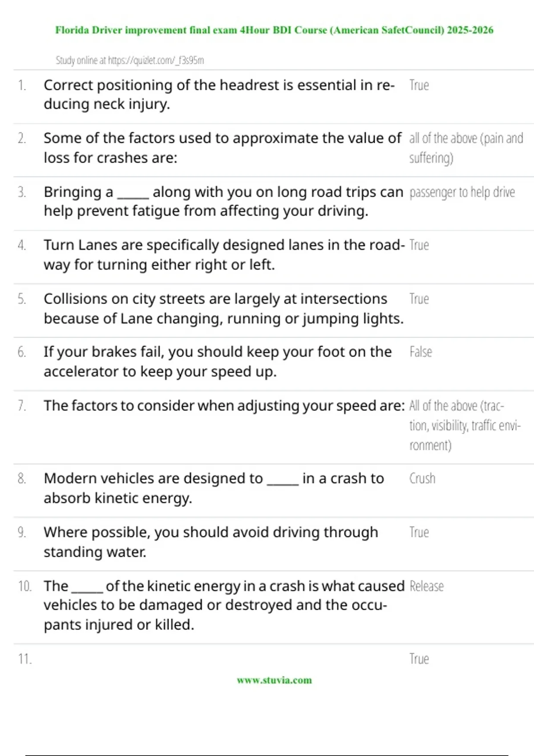Select question 3 about long road trips

click(x=223, y=201)
